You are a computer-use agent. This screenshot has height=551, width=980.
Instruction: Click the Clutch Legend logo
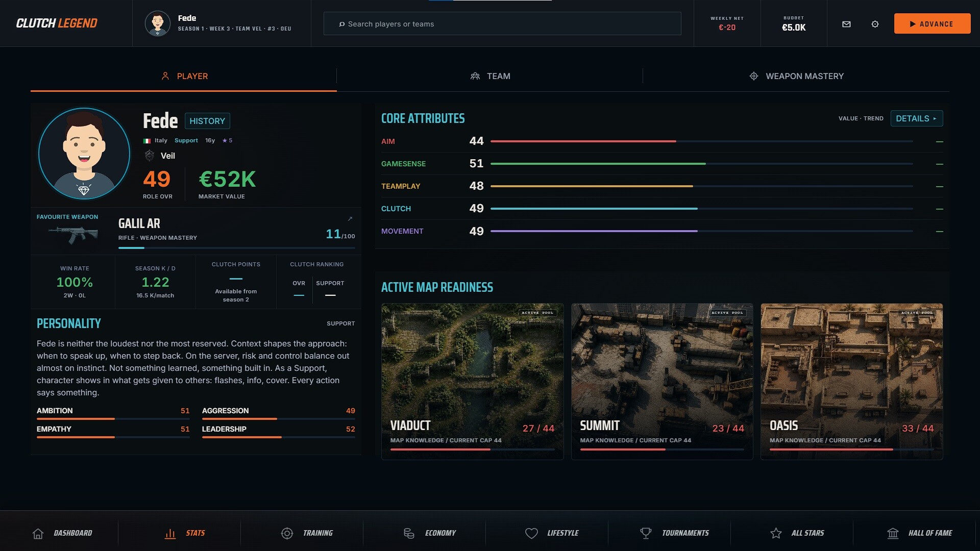pyautogui.click(x=57, y=23)
